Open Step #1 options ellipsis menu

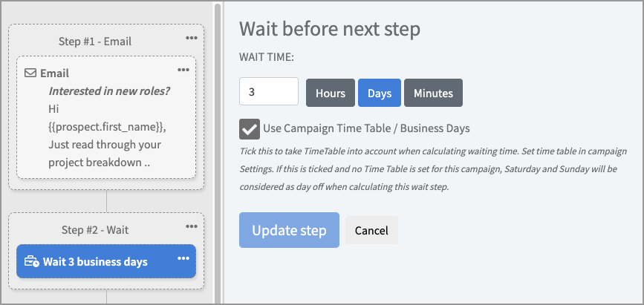coord(192,38)
